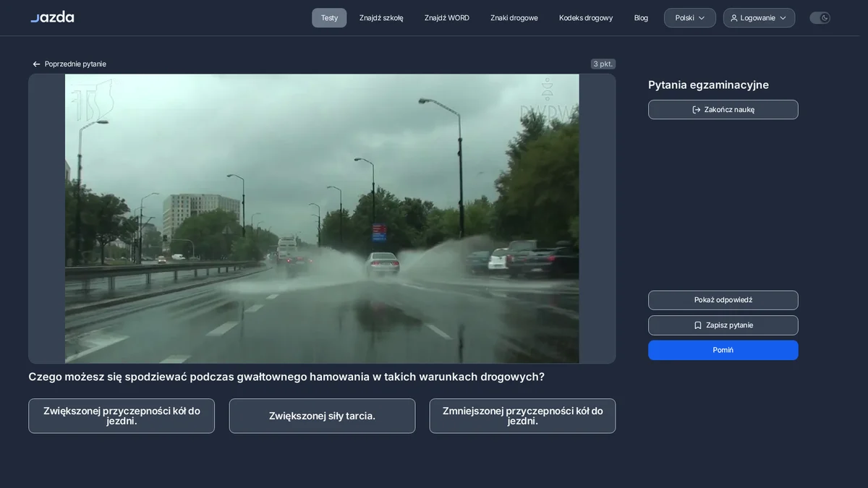Open the Blog navigation link
868x488 pixels.
click(x=641, y=18)
